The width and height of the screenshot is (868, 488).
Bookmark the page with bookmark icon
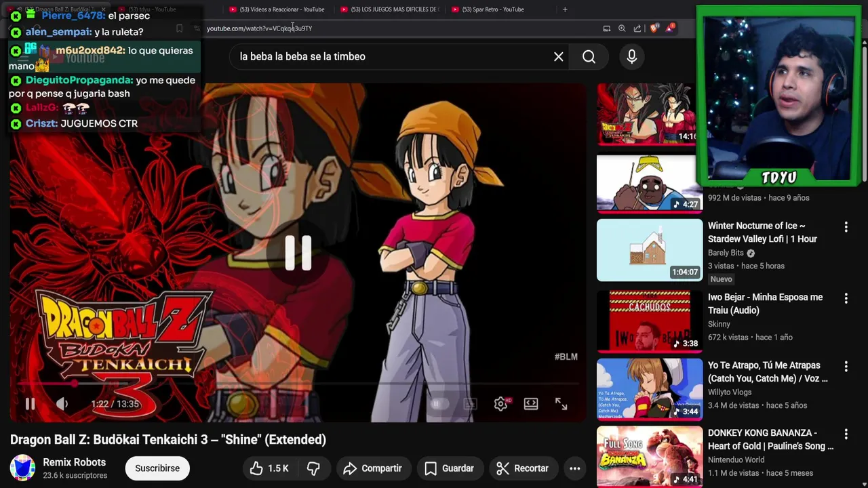coord(179,28)
